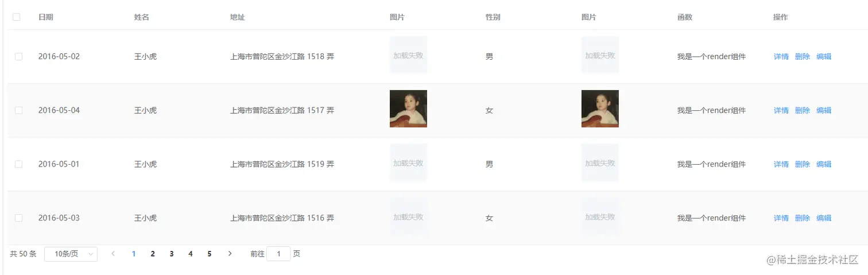The width and height of the screenshot is (868, 275).
Task: Open the 10条/页 page size dropdown
Action: click(71, 254)
